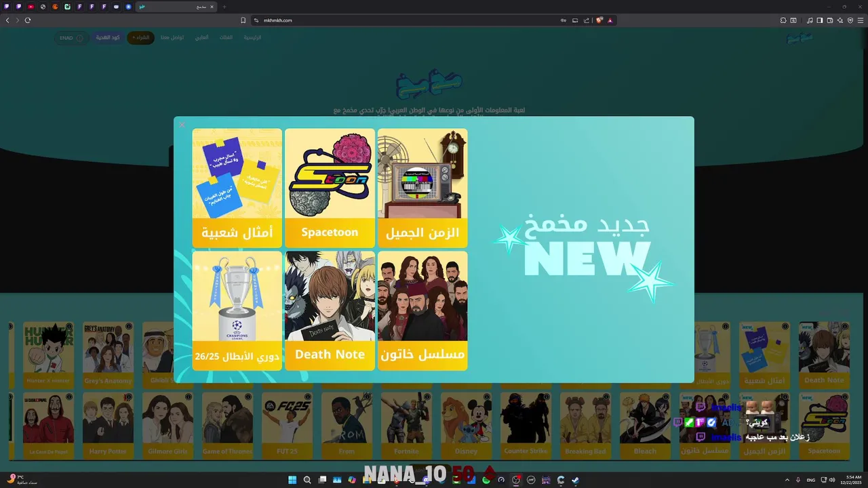Select the Disney category card
Screen dimensions: 868x488
(x=466, y=426)
